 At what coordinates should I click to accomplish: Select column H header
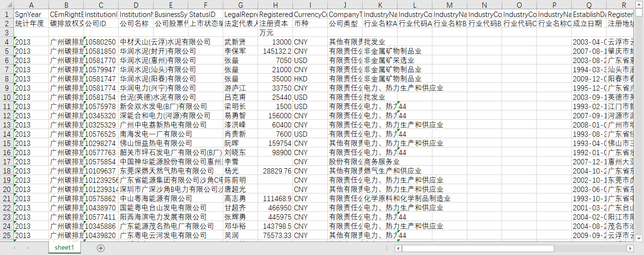coord(276,4)
